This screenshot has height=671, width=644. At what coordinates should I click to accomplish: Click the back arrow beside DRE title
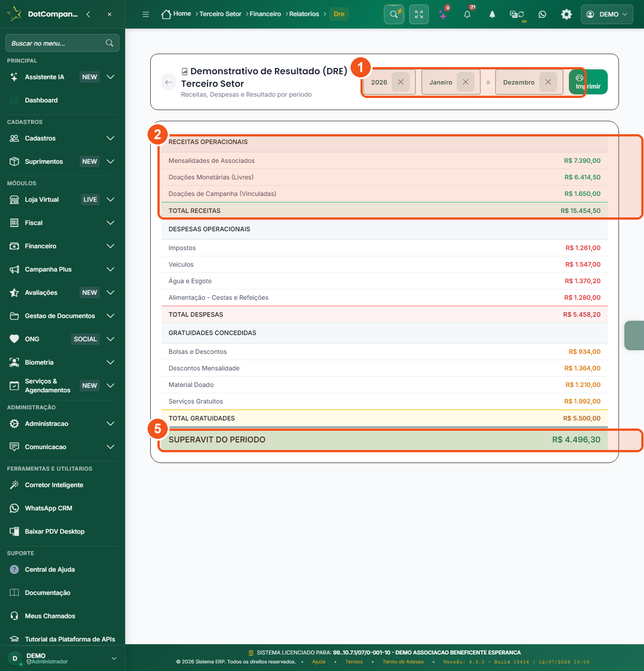[169, 82]
